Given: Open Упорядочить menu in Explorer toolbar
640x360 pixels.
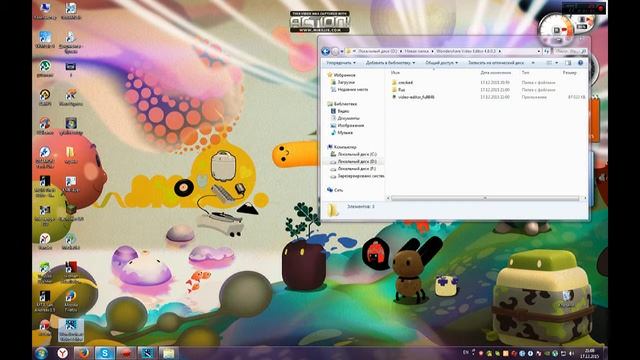Looking at the screenshot, I should point(341,63).
